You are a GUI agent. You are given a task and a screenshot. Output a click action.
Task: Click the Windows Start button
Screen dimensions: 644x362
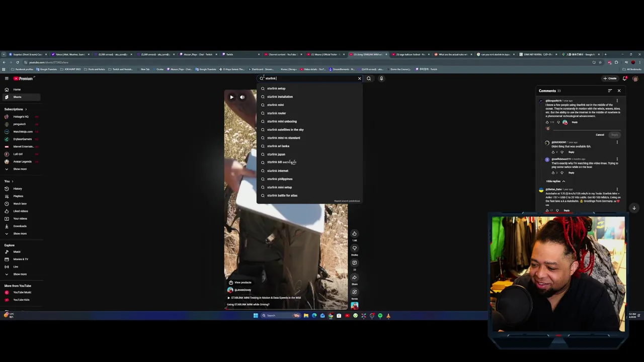256,316
